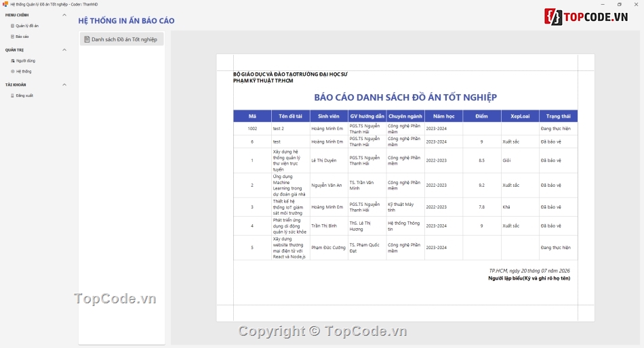Click the document icon in Danh sách button
Viewport: 644px width, 348px height.
click(x=87, y=39)
